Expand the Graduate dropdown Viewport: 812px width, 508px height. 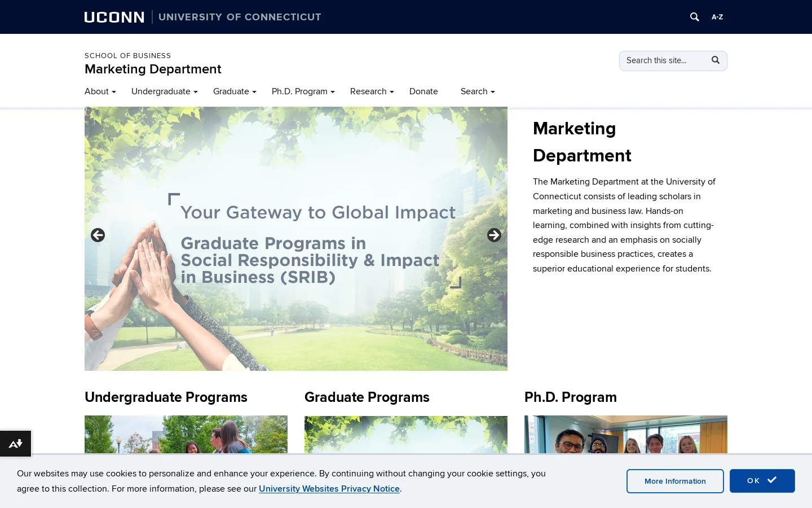point(235,91)
